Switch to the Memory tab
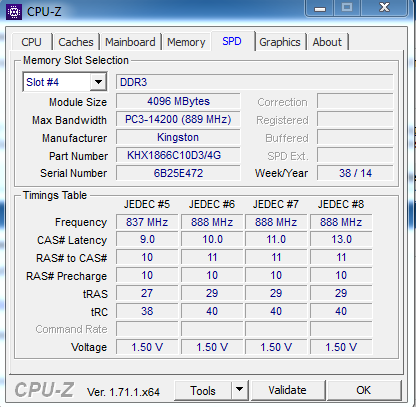Screen dimensions: 416x407 (186, 42)
